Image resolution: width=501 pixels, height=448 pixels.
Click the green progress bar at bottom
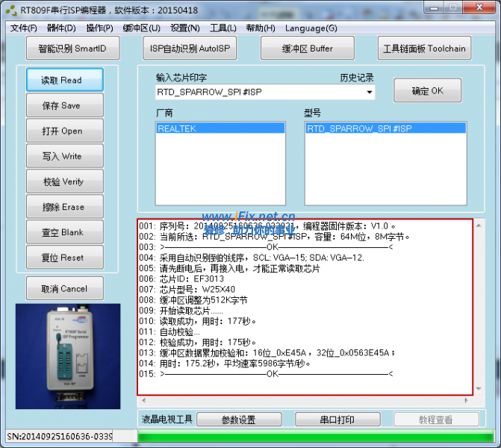(315, 436)
